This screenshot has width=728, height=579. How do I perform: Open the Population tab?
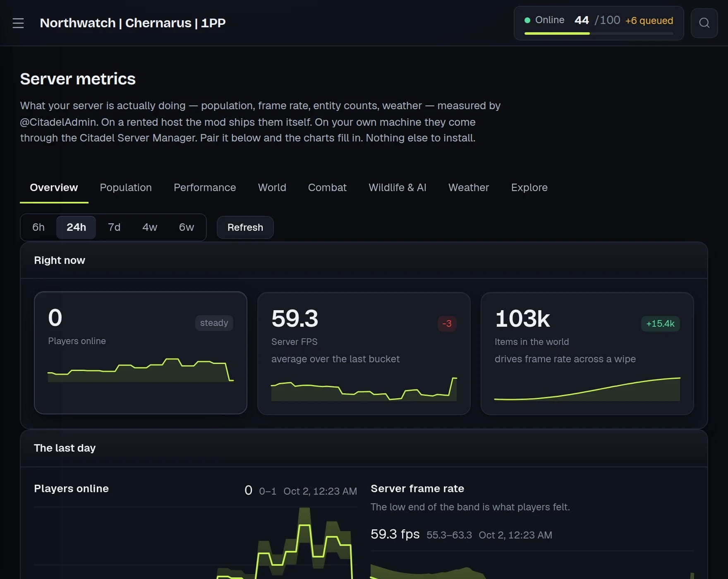pos(126,187)
